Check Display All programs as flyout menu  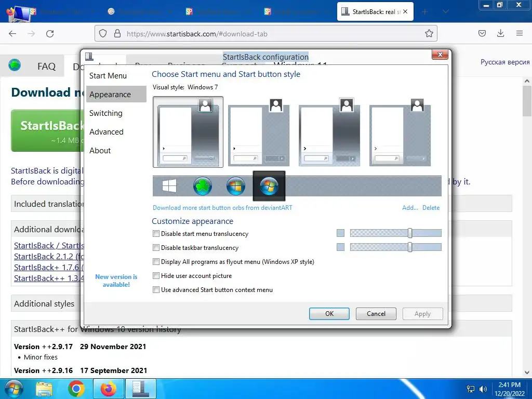coord(156,262)
